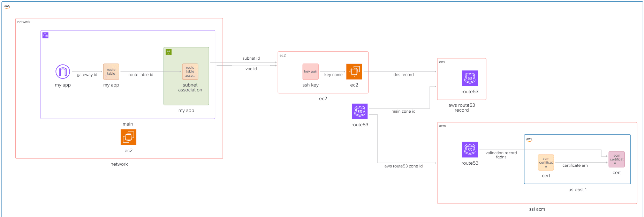Image resolution: width=644 pixels, height=217 pixels.
Task: Click the green private subnet lock icon
Action: coord(168,52)
